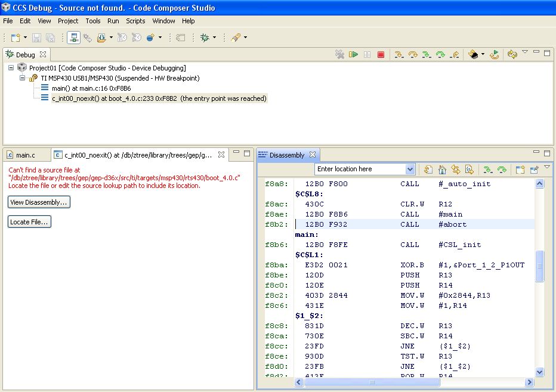Open dropdown next to the Debug bug icon
This screenshot has height=392, width=556.
tap(214, 38)
